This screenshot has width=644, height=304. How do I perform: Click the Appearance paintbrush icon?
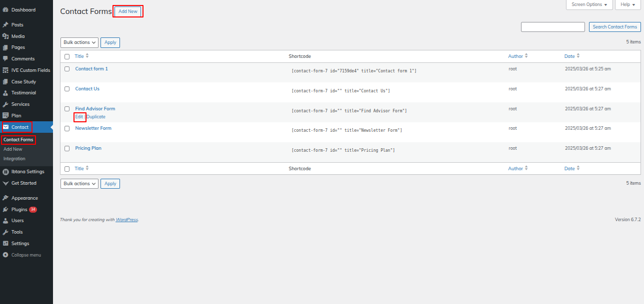pos(5,198)
